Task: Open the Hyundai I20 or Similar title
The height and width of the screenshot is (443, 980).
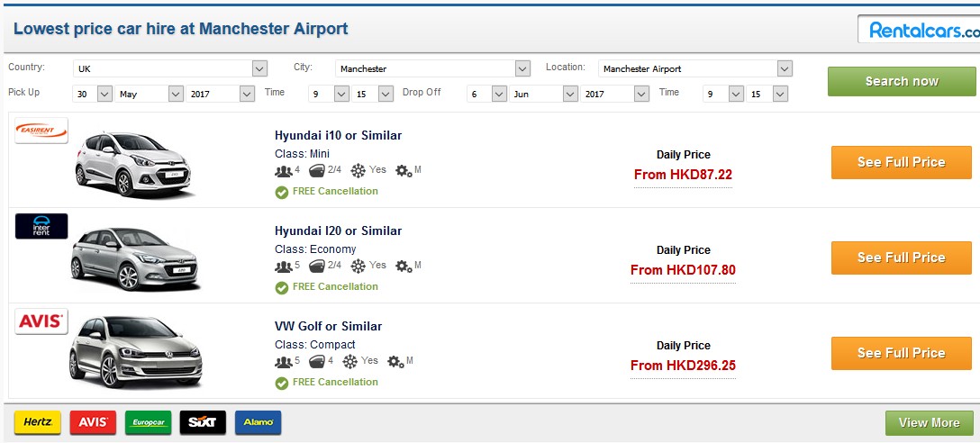Action: click(x=338, y=231)
